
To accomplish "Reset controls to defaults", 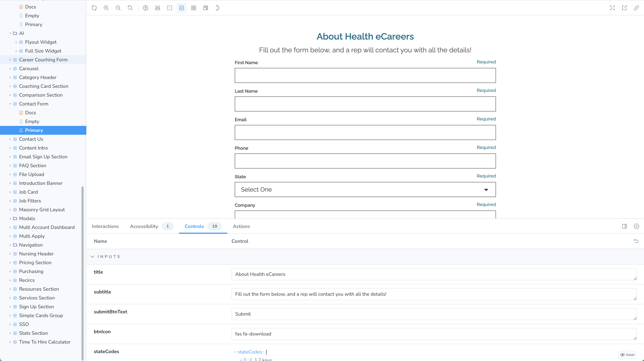I will (x=636, y=241).
